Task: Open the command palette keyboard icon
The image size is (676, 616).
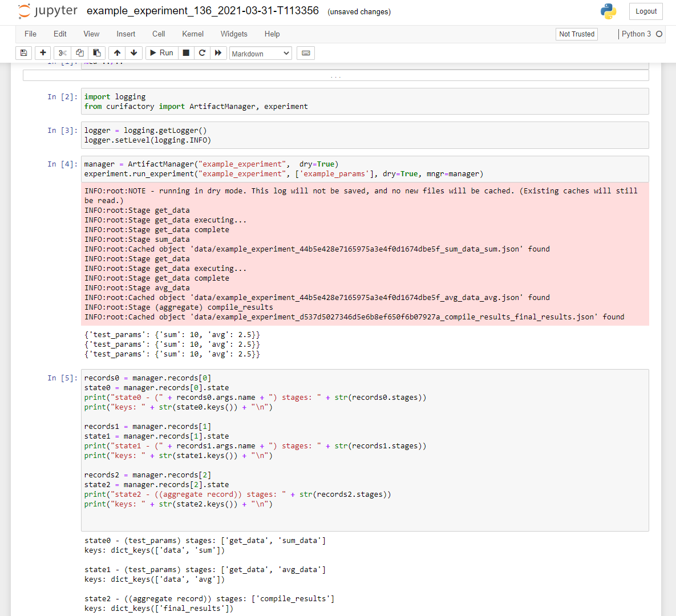Action: click(306, 52)
